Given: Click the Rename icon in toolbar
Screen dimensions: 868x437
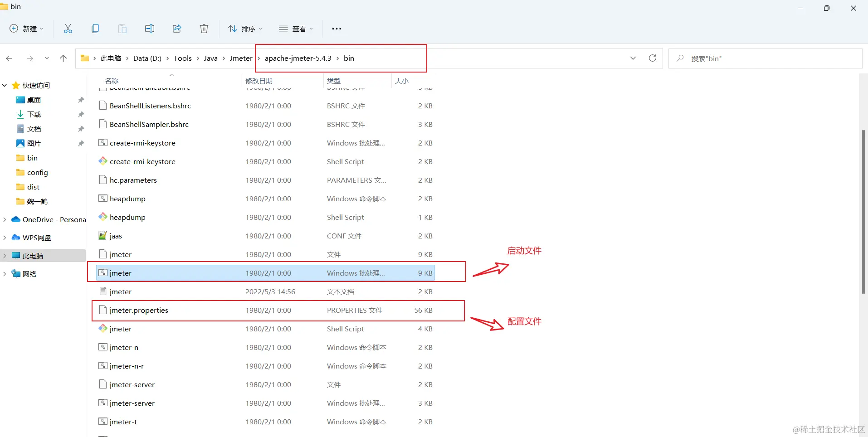Looking at the screenshot, I should 150,29.
